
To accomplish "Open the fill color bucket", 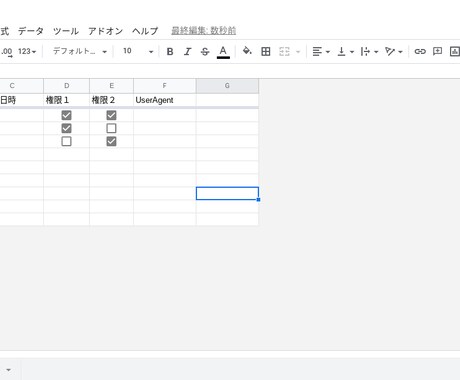I will click(247, 51).
